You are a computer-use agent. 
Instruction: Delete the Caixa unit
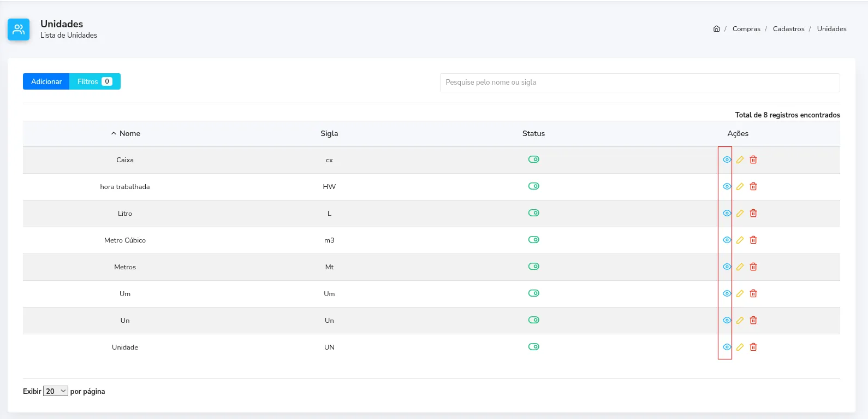(x=753, y=160)
